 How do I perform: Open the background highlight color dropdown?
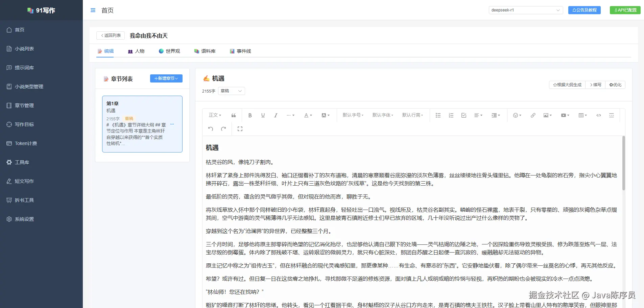coord(326,115)
